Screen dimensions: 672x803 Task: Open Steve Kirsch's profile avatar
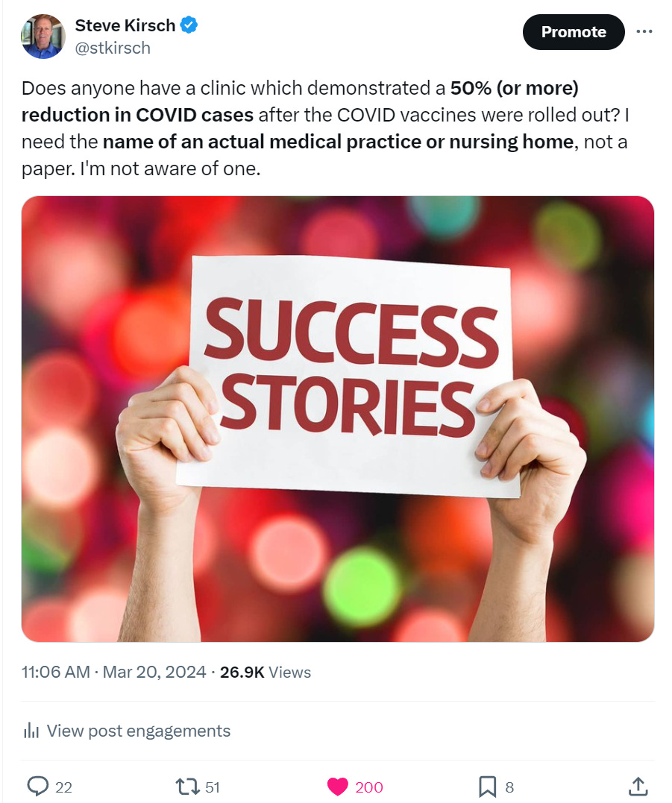click(43, 37)
